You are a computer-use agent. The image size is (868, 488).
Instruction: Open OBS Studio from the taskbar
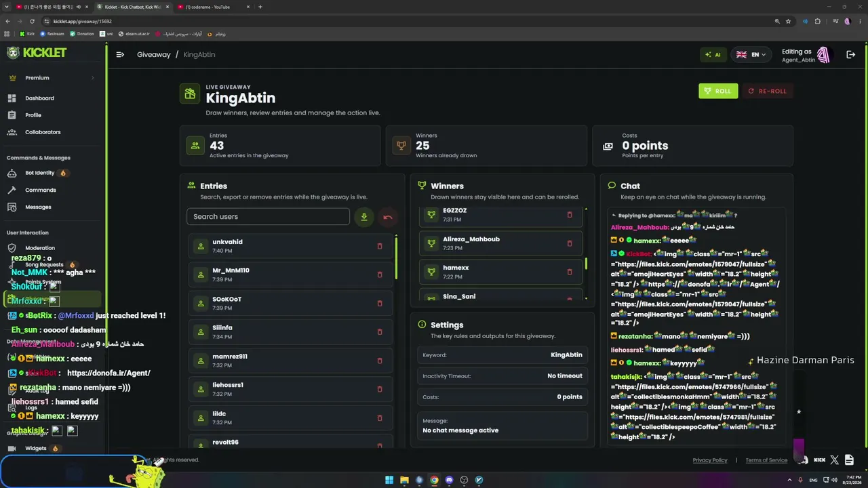(464, 480)
